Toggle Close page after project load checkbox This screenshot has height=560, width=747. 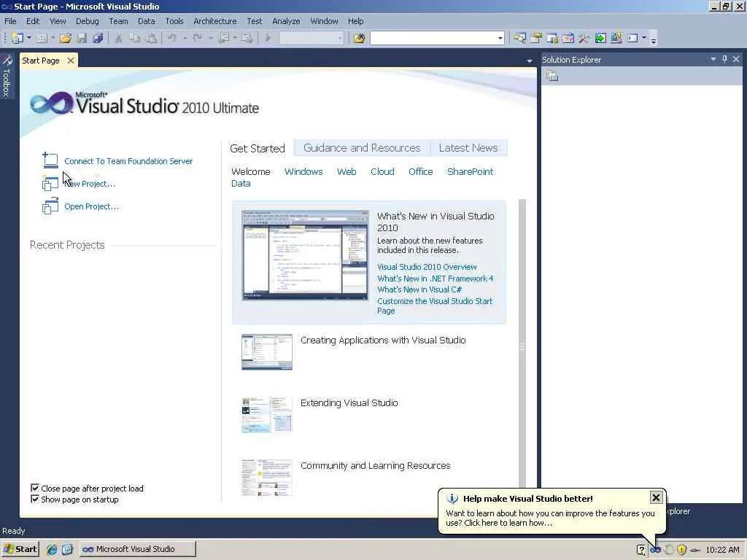point(35,488)
